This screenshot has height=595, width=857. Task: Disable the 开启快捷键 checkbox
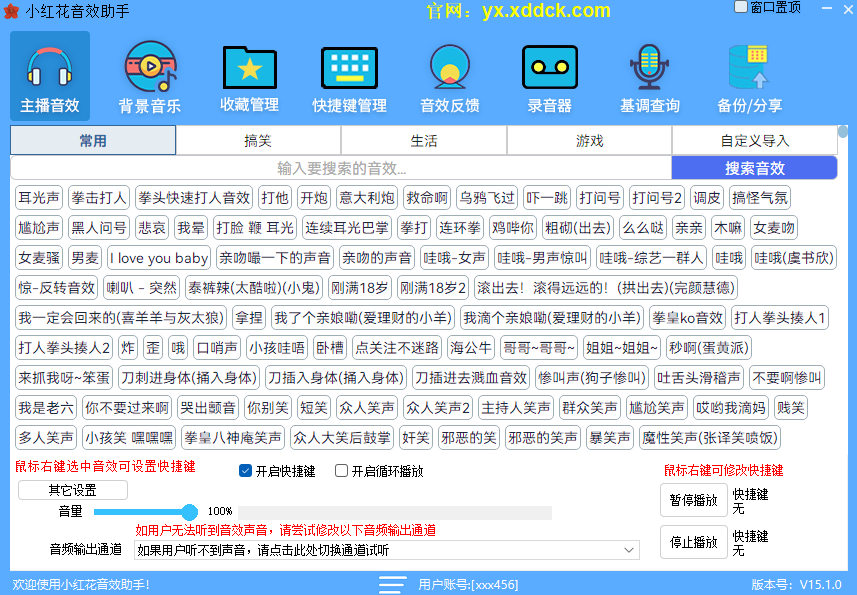[246, 471]
